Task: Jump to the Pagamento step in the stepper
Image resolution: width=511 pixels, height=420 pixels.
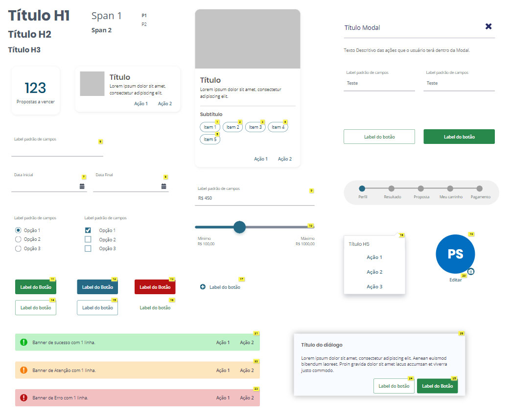Action: click(480, 188)
